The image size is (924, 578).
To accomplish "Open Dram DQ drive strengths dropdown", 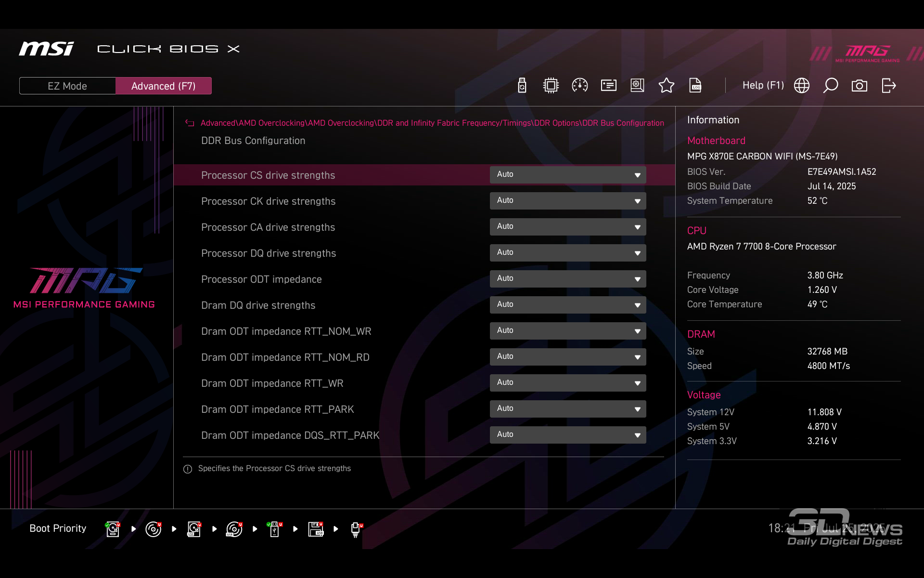I will click(x=568, y=305).
